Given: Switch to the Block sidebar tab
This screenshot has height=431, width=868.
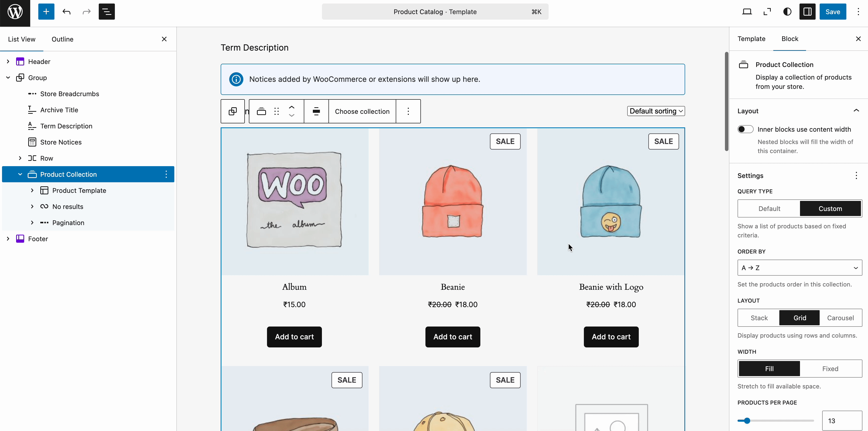Looking at the screenshot, I should (x=790, y=39).
